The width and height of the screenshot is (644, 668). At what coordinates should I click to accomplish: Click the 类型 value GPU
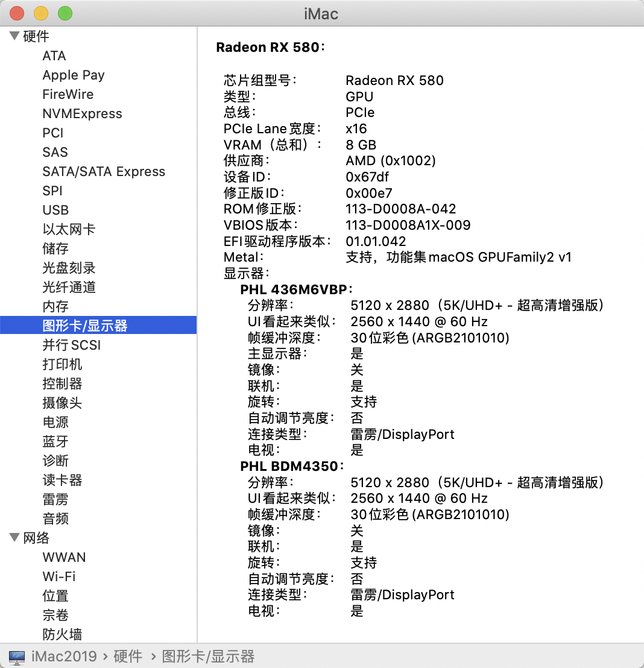359,96
